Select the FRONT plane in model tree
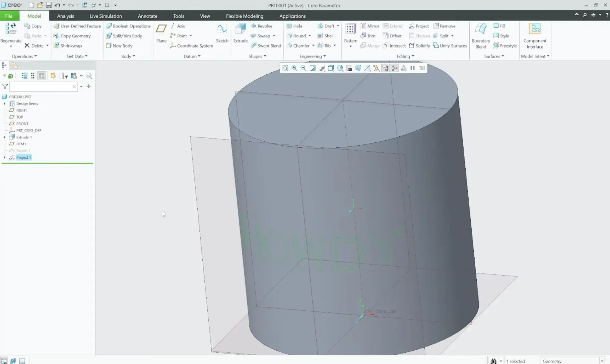Screen dimensions: 610x364 point(22,124)
